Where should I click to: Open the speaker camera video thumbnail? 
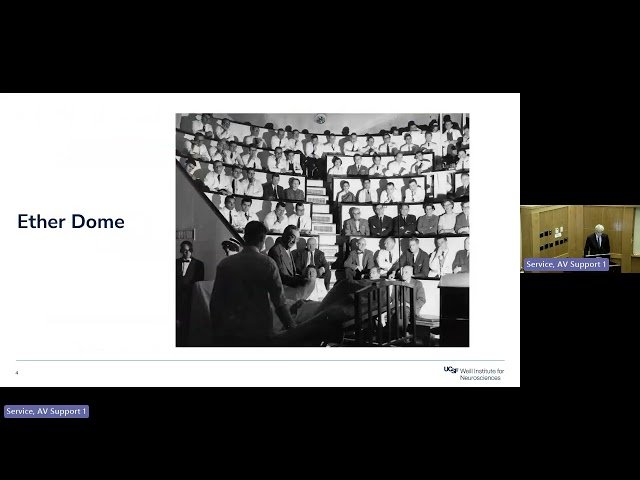click(x=579, y=238)
